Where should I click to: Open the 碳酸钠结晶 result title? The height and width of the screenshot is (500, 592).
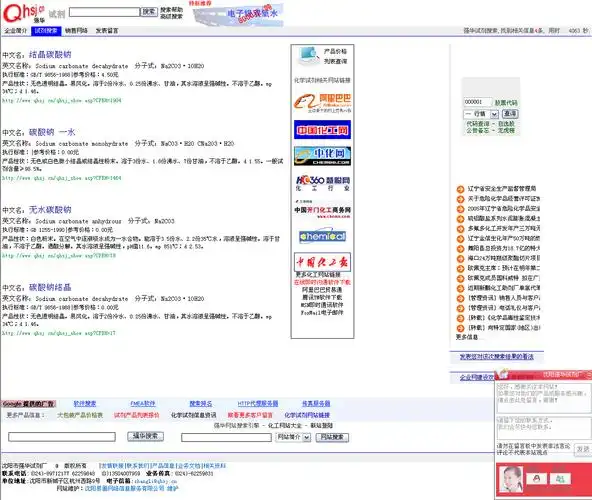50,287
